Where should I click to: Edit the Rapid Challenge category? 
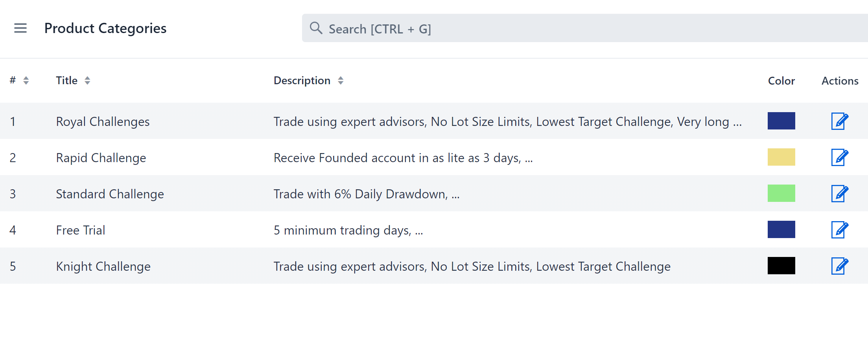point(839,157)
